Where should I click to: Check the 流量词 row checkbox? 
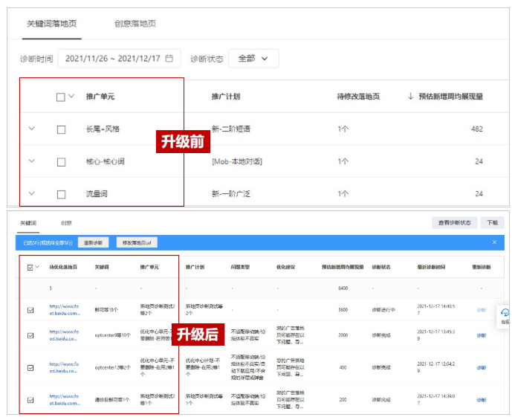(61, 194)
